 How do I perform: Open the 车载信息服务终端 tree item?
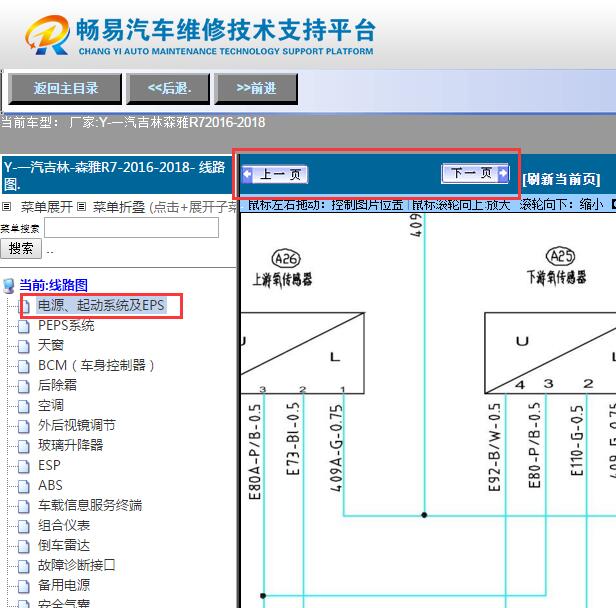pyautogui.click(x=90, y=505)
